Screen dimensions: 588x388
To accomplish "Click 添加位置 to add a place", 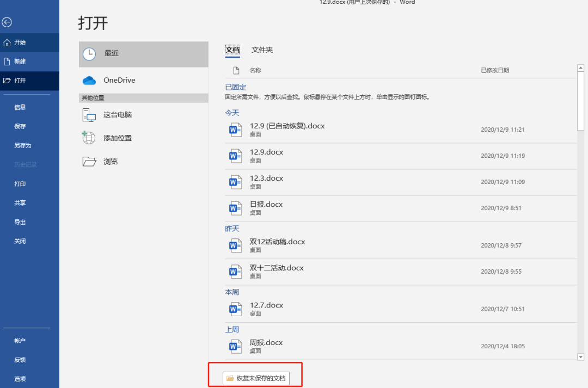I will tap(144, 138).
